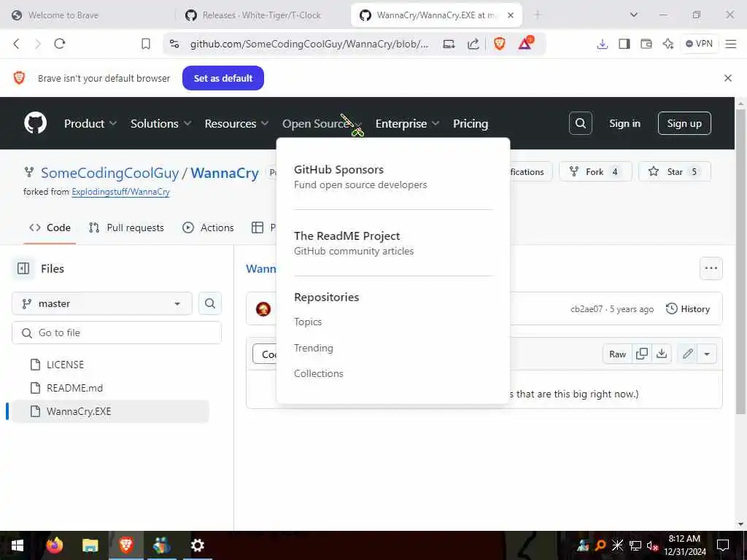
Task: Collapse file tree panel icon
Action: [23, 268]
